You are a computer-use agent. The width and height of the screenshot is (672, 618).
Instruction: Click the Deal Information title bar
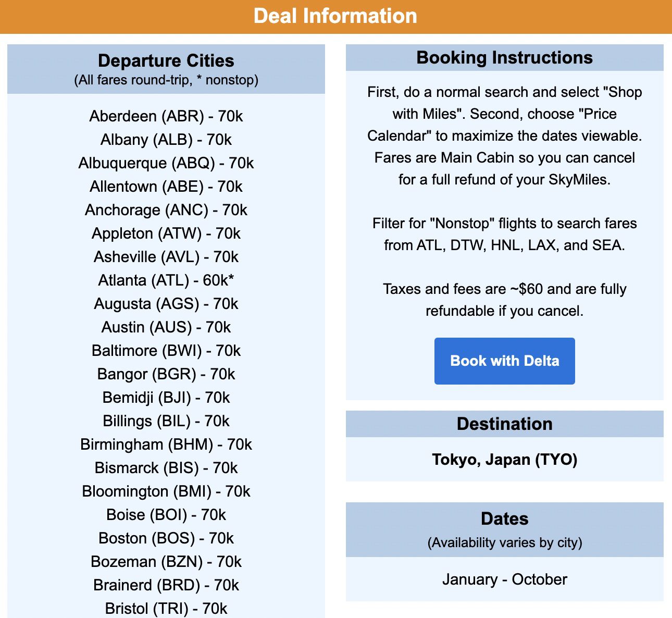pyautogui.click(x=336, y=16)
